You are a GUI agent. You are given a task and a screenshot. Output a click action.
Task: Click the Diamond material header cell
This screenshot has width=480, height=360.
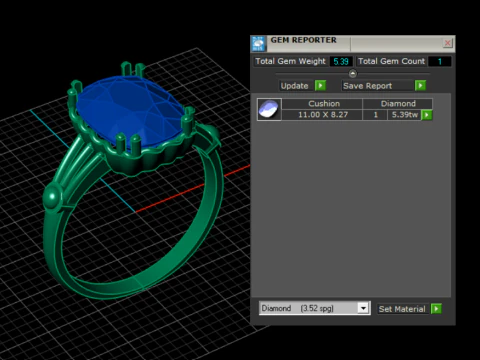click(398, 104)
